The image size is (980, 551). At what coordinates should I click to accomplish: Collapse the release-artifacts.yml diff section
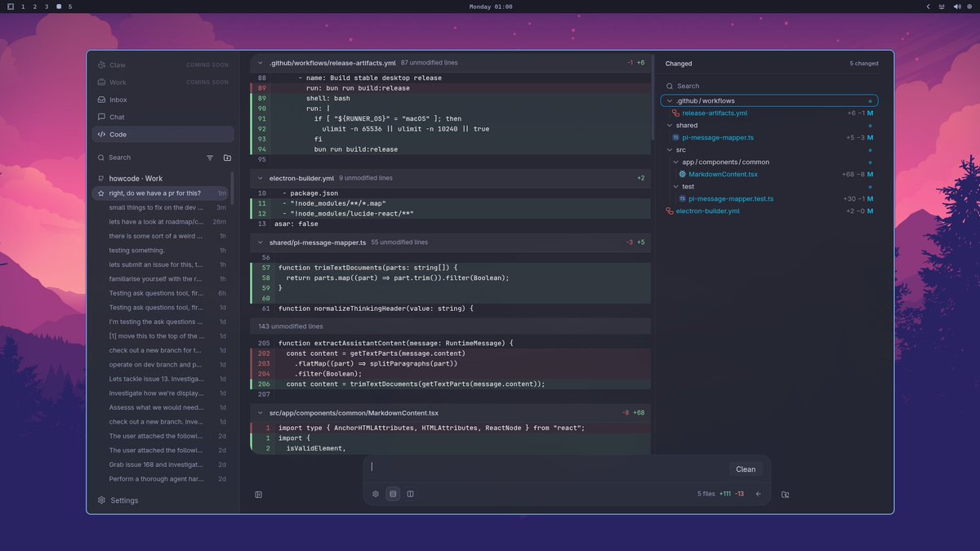tap(261, 63)
